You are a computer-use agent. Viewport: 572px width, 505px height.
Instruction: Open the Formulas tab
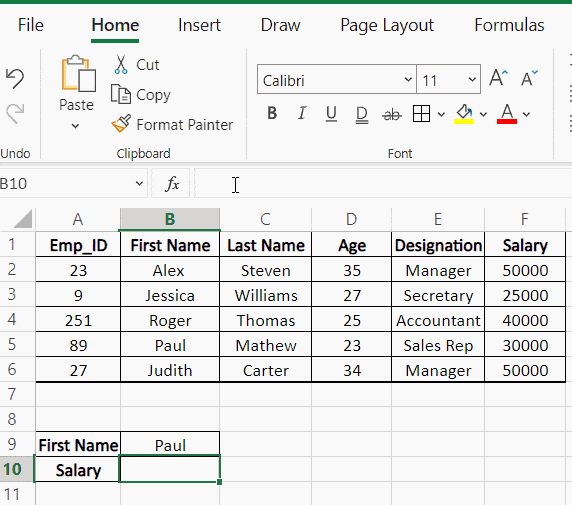(x=509, y=25)
